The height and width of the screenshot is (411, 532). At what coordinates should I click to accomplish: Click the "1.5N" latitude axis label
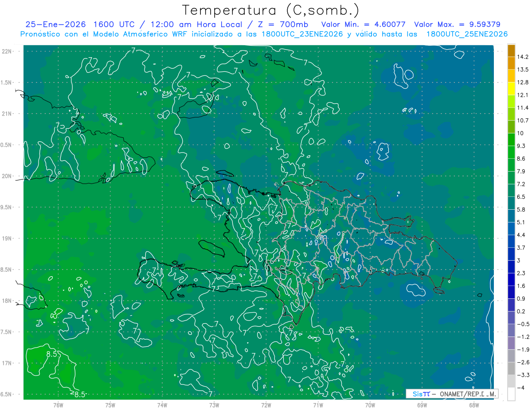click(7, 82)
